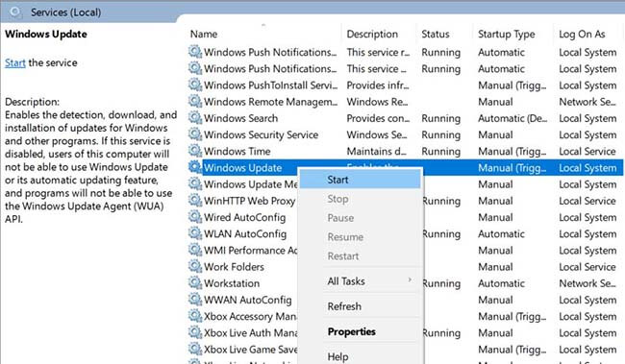
Task: Click the gear icon next to Work Folders
Action: click(x=195, y=266)
